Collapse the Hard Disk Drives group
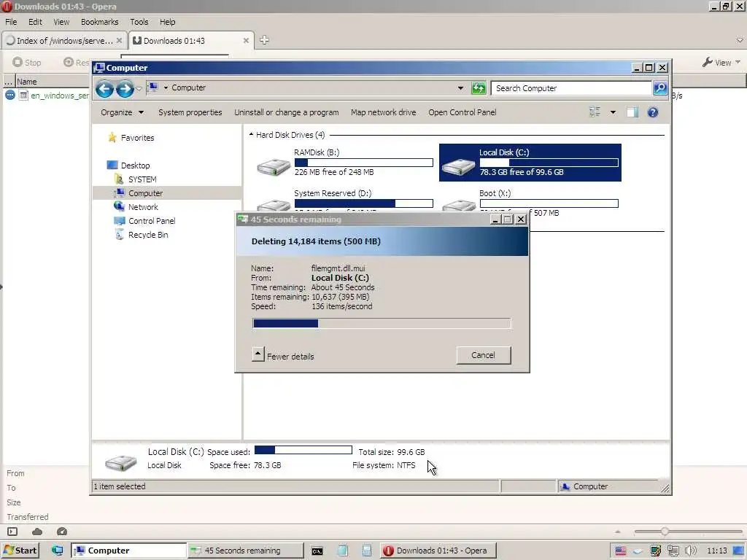Viewport: 747px width, 560px height. pos(251,135)
